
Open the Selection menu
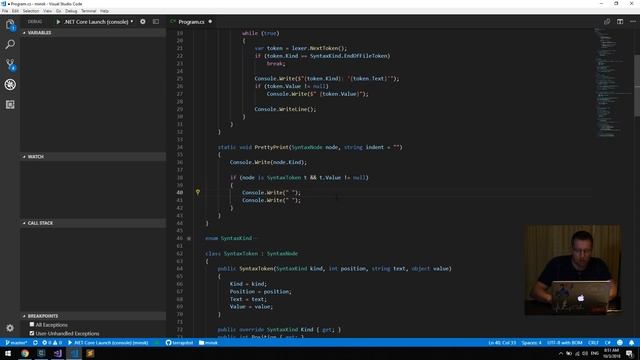tap(31, 11)
